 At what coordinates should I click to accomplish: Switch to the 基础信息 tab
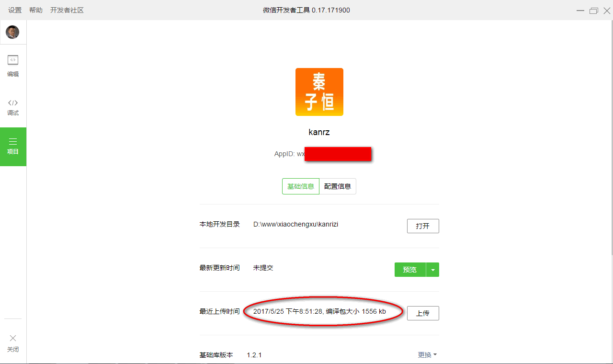click(x=301, y=186)
